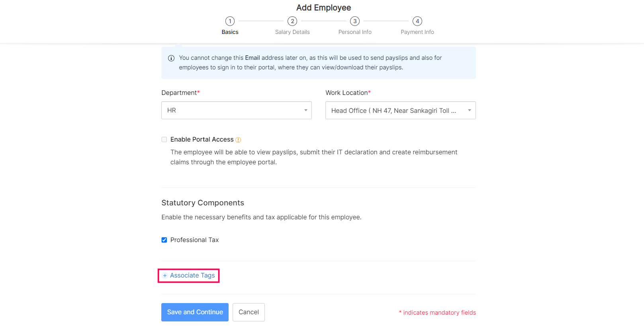Click the plus icon before Associate Tags
Viewport: 644px width, 327px height.
pyautogui.click(x=165, y=276)
